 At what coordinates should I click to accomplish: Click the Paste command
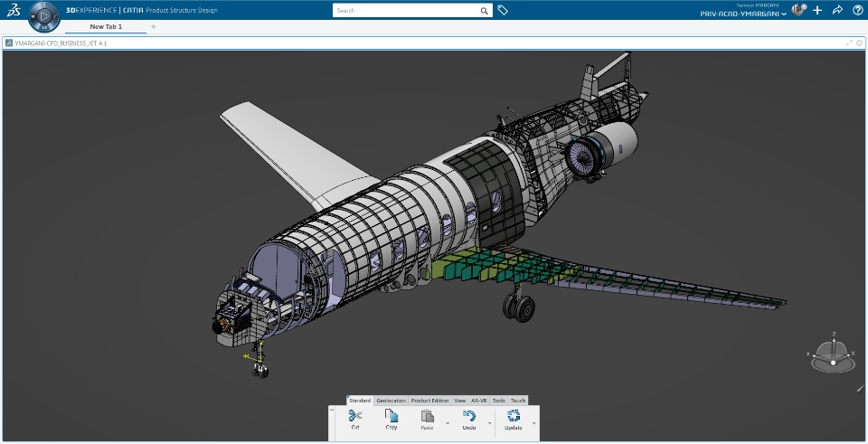pyautogui.click(x=427, y=419)
